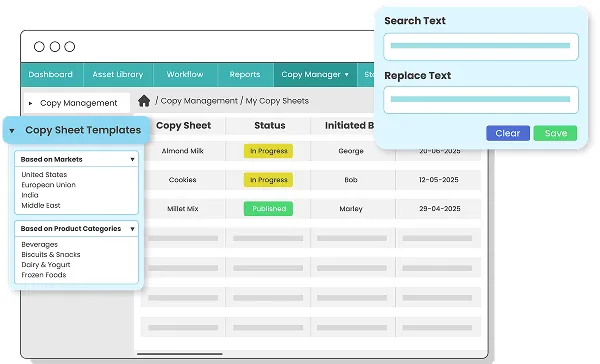Choose Middle East from markets list
The height and width of the screenshot is (364, 600).
point(41,206)
